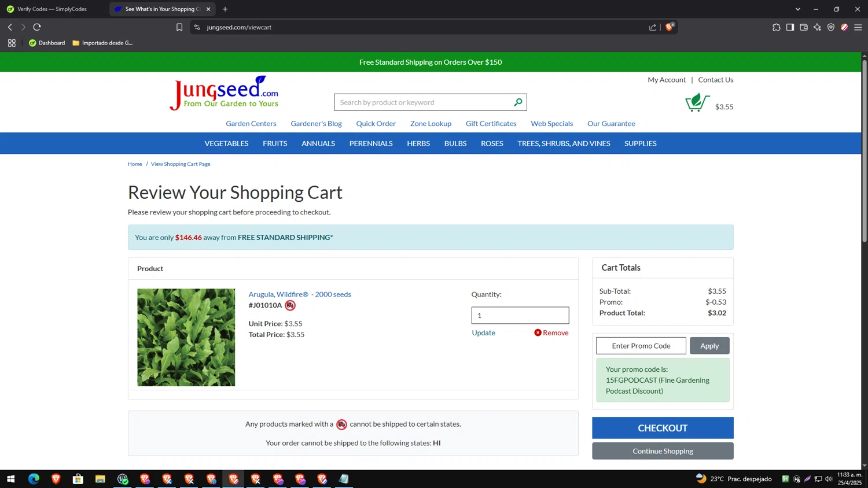Open the Extensions puzzle icon
Image resolution: width=868 pixels, height=488 pixels.
click(x=776, y=27)
